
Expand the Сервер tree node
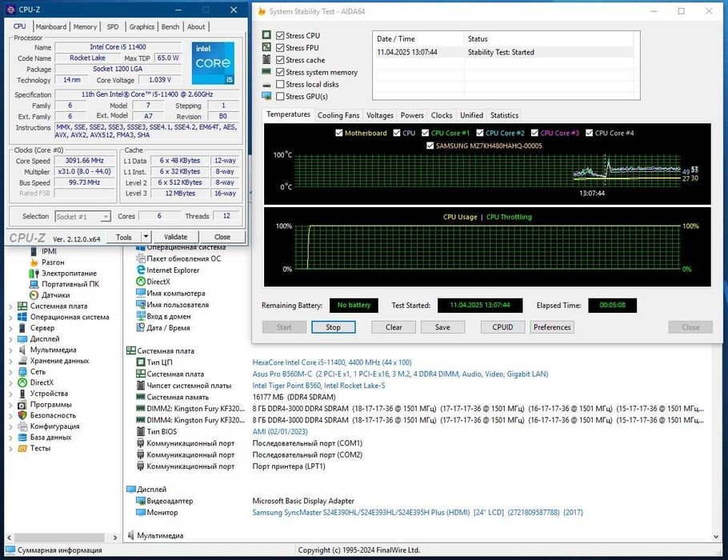(10, 328)
